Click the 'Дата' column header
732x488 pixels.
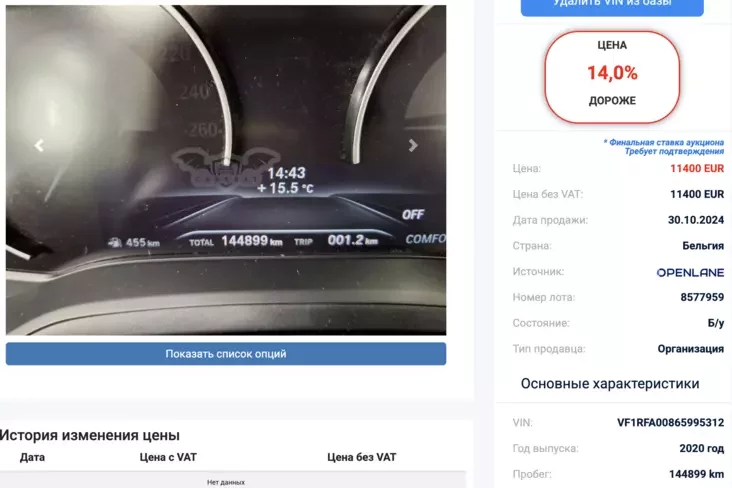pyautogui.click(x=32, y=457)
